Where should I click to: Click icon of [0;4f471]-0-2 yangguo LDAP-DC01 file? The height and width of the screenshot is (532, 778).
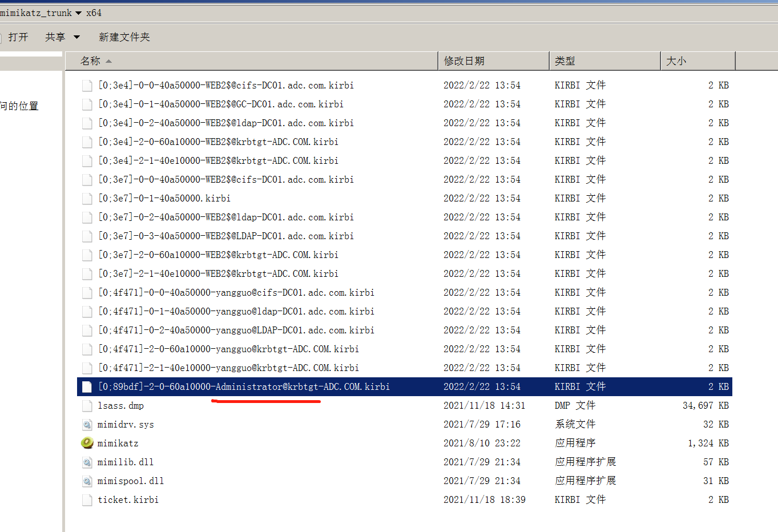(x=87, y=330)
